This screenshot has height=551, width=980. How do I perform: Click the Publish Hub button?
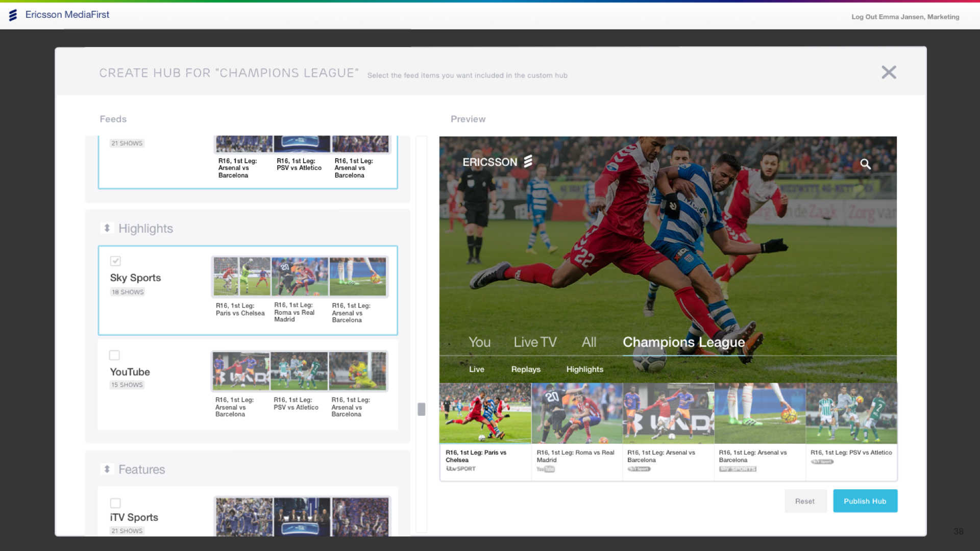click(x=865, y=502)
